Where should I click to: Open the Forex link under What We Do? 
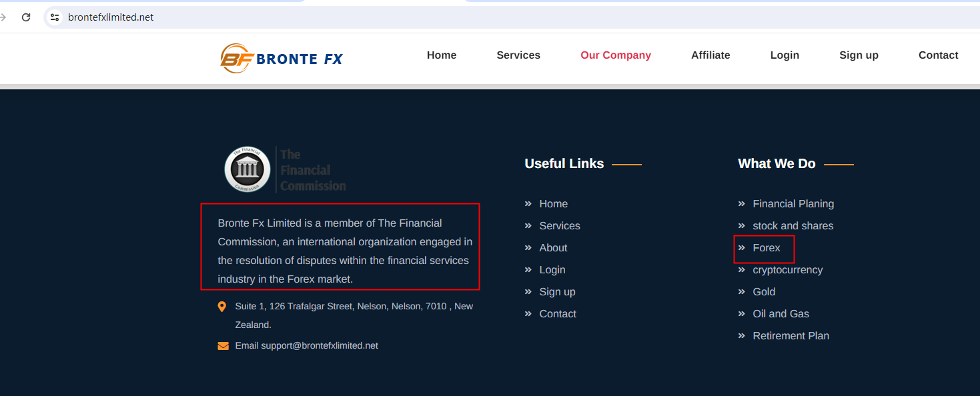point(767,248)
